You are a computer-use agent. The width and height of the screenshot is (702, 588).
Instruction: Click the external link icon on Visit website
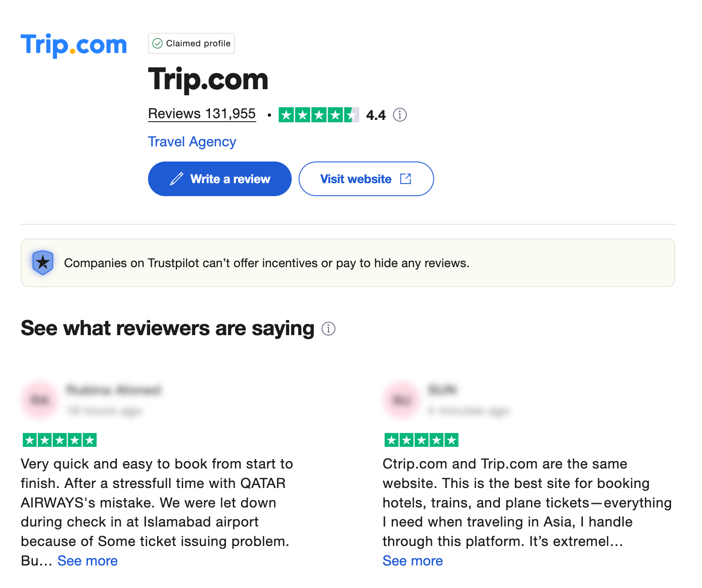point(406,179)
